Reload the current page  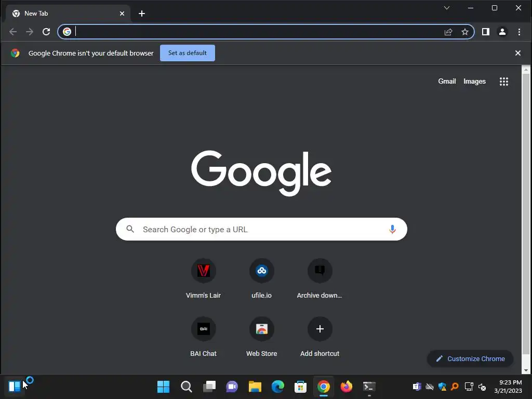(46, 32)
